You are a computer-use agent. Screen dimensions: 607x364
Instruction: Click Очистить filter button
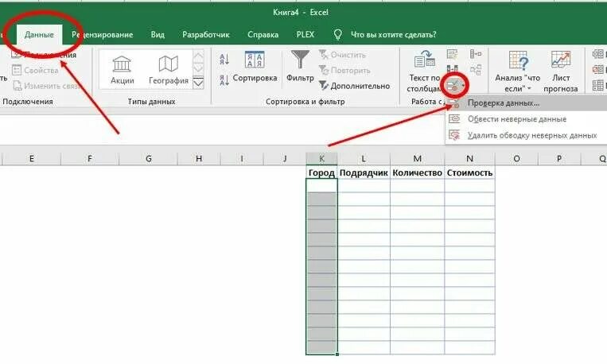point(342,55)
